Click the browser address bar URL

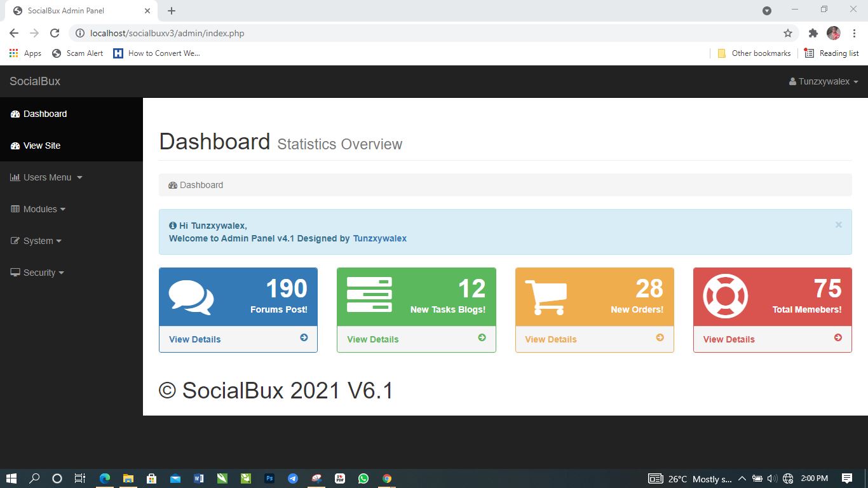click(x=167, y=33)
